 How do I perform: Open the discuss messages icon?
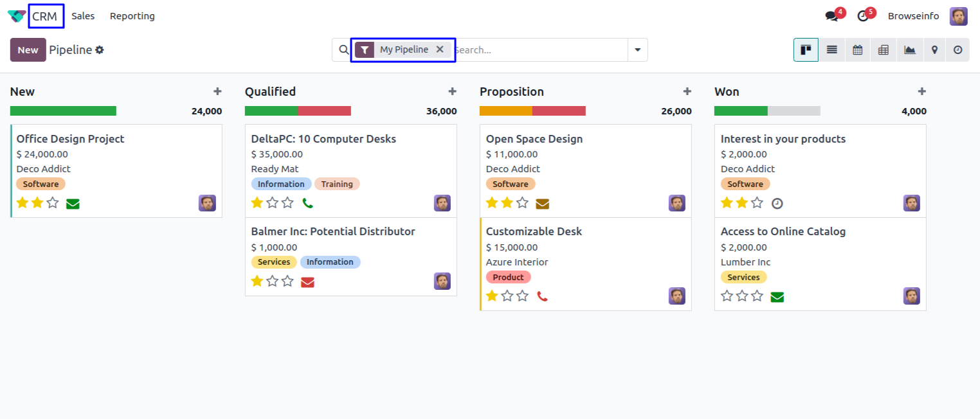click(x=832, y=16)
